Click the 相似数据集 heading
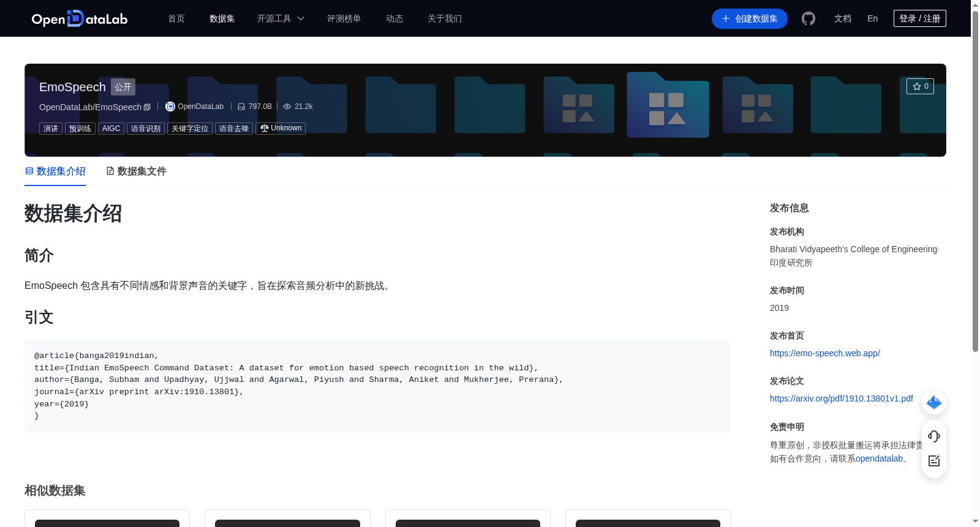This screenshot has height=527, width=980. coord(55,491)
